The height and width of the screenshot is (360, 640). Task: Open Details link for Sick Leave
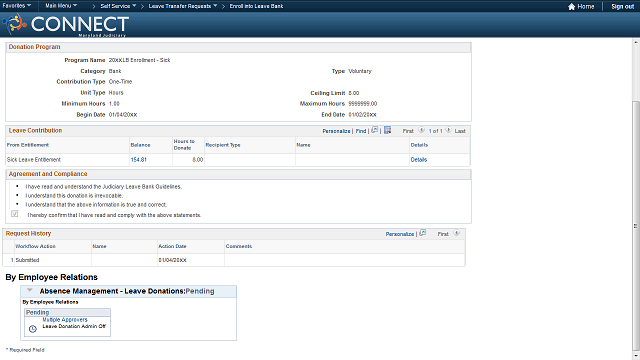pyautogui.click(x=419, y=160)
